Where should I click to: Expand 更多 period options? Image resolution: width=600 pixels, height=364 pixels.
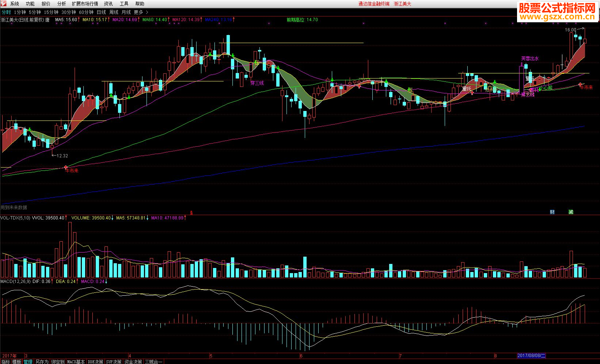[x=141, y=12]
